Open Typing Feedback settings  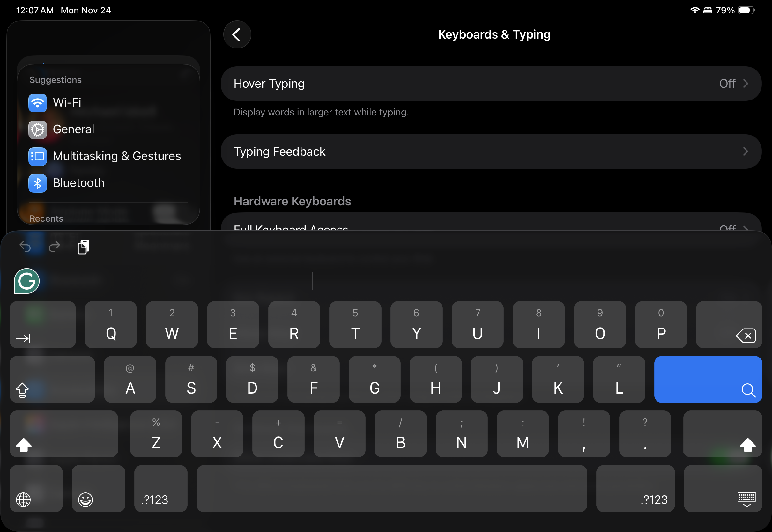click(x=491, y=152)
